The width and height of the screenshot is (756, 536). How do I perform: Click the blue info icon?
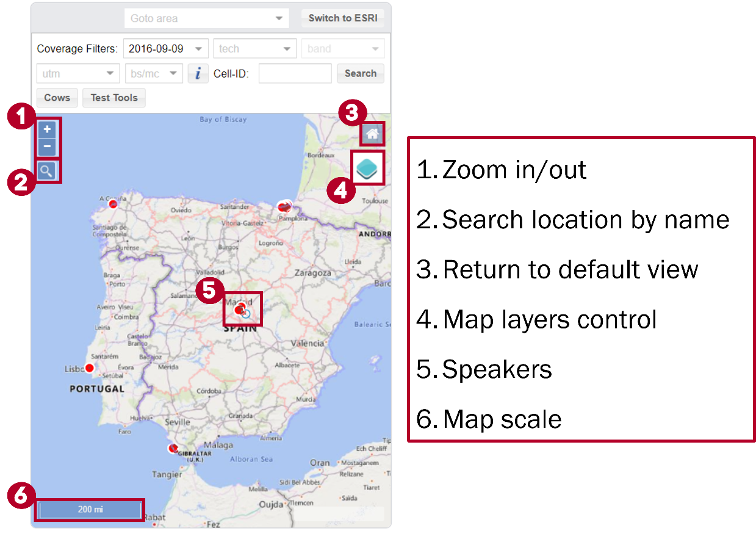click(198, 74)
